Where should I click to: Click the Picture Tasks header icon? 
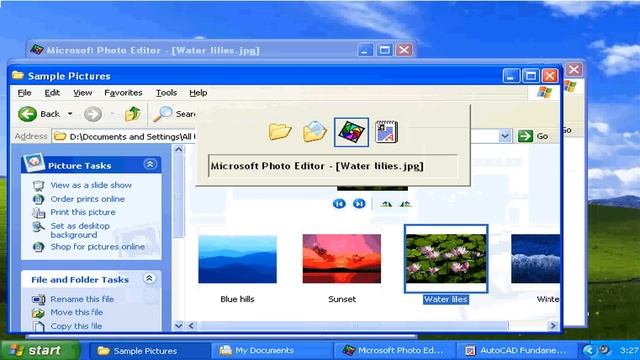pyautogui.click(x=33, y=162)
